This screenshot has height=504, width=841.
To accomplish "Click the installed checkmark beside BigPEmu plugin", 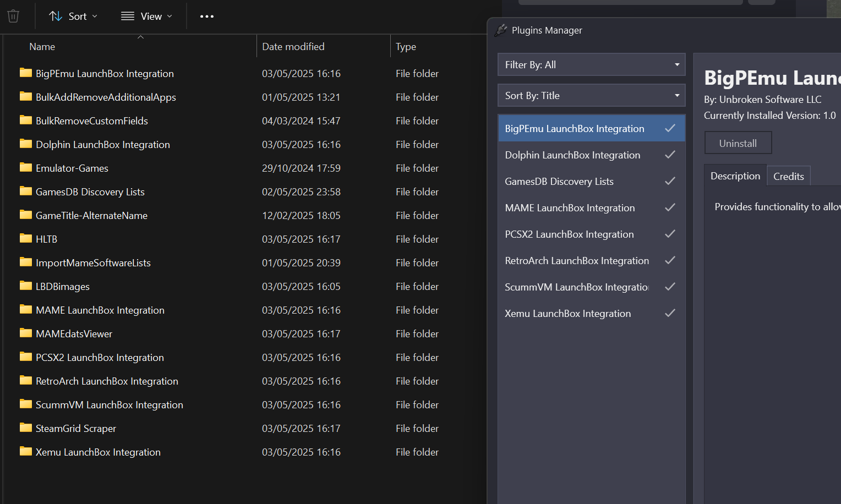I will click(670, 128).
